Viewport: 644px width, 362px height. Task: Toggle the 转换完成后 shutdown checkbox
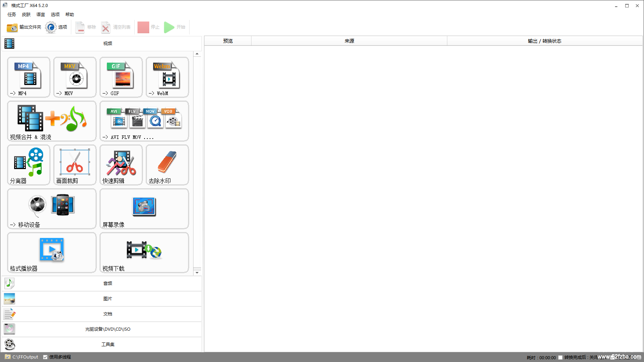pyautogui.click(x=561, y=357)
